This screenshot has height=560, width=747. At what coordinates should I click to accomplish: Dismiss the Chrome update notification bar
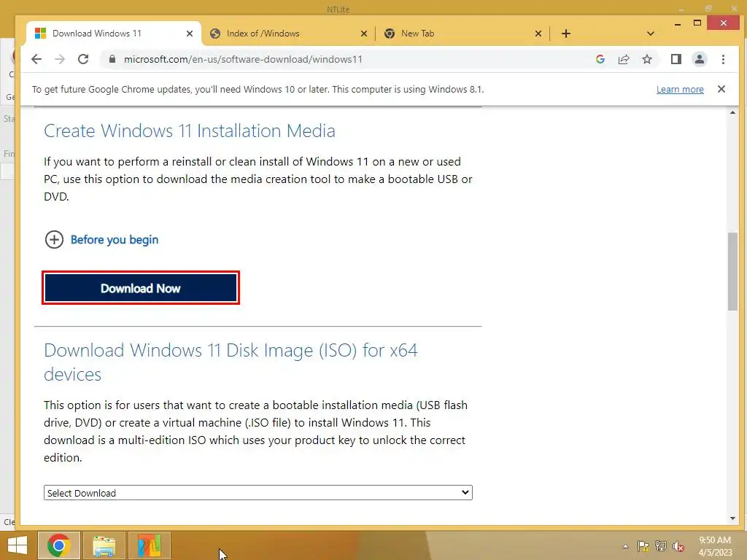pyautogui.click(x=721, y=89)
